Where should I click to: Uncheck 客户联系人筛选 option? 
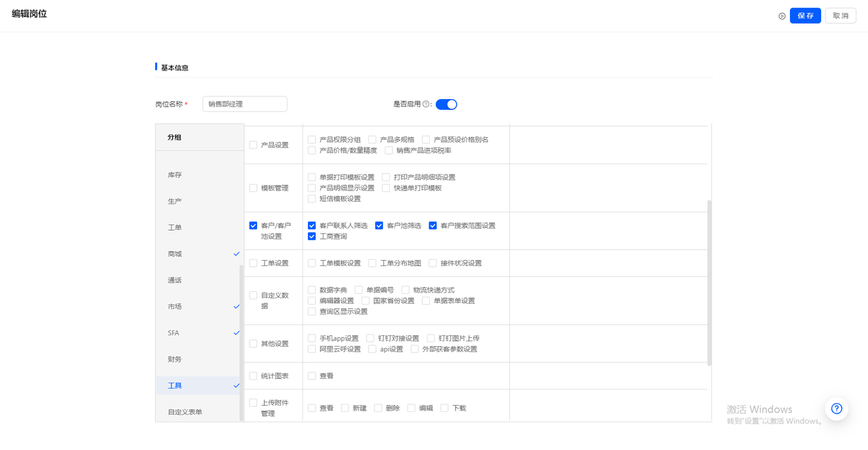[312, 225]
